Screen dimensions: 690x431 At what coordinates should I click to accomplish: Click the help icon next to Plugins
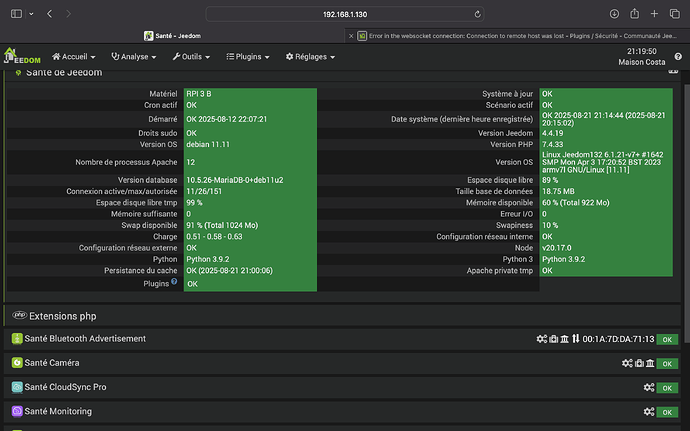pos(174,282)
